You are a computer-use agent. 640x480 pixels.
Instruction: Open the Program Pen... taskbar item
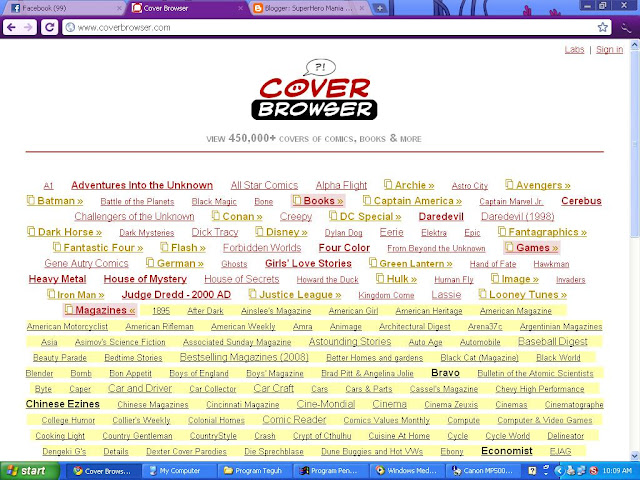tap(329, 471)
